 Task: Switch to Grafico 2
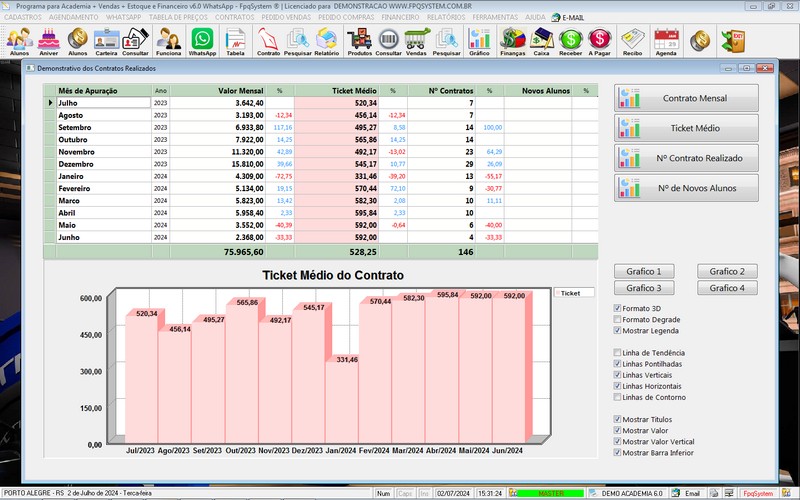pos(727,271)
